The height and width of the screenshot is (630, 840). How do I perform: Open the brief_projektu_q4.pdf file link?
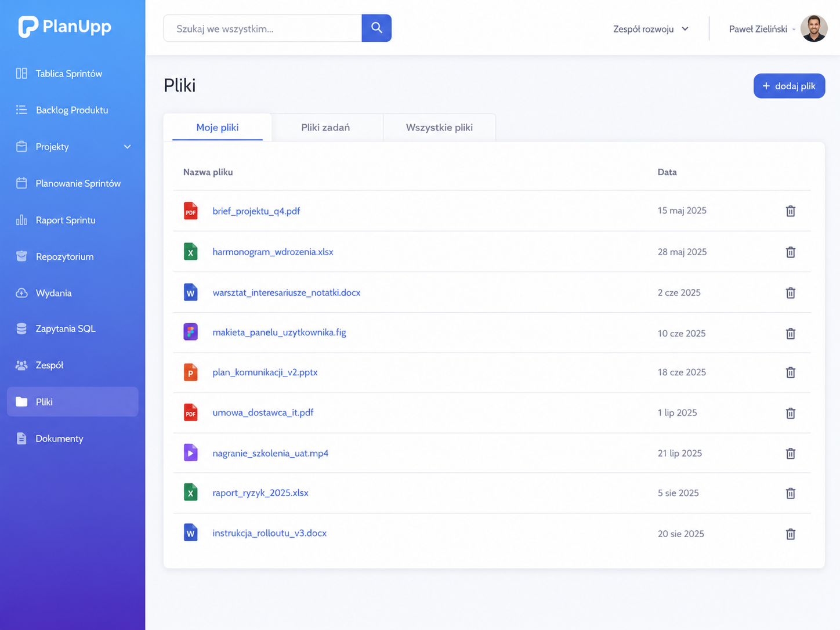tap(256, 211)
